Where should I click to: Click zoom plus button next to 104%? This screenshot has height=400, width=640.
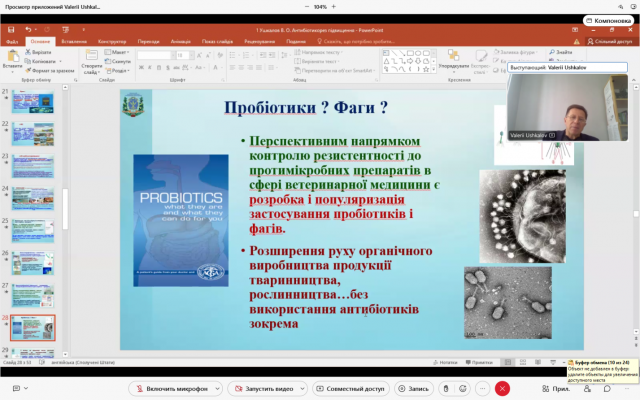[333, 7]
